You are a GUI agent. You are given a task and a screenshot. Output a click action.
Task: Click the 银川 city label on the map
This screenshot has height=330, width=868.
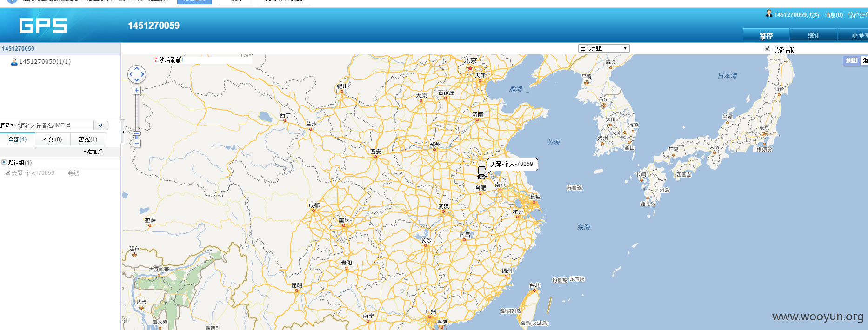342,86
